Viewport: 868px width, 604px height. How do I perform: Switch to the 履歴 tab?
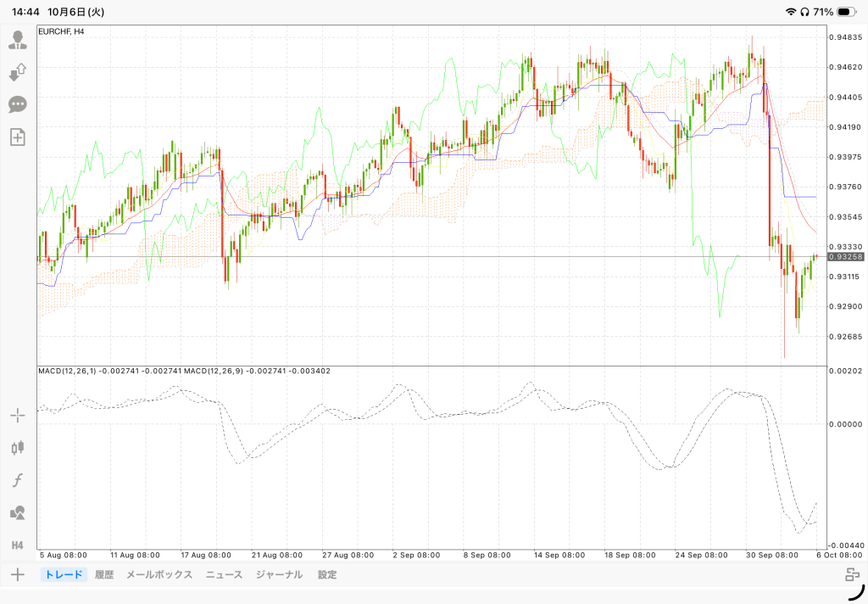pos(104,574)
